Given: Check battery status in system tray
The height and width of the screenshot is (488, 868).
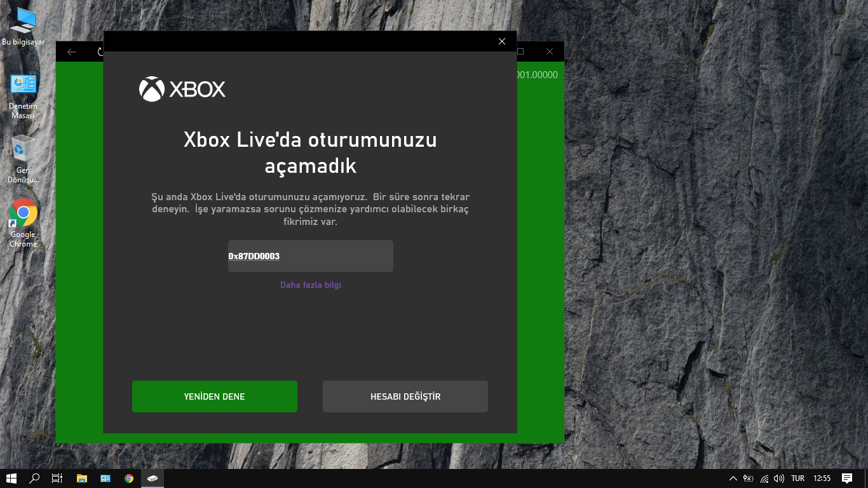Looking at the screenshot, I should click(x=749, y=478).
